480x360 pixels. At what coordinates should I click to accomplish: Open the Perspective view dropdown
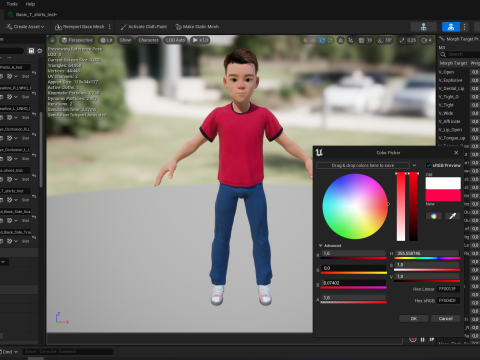coord(77,40)
